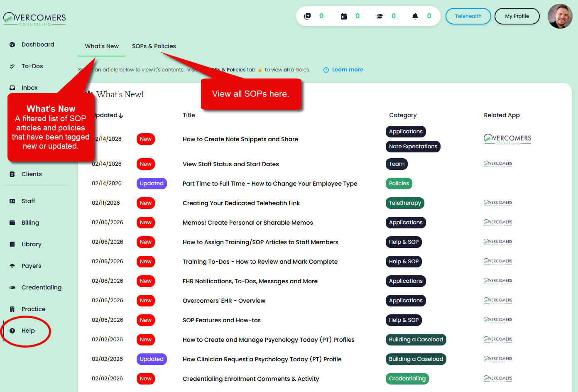Viewport: 578px width, 392px height.
Task: Click the Payers umbrella icon
Action: tap(12, 266)
